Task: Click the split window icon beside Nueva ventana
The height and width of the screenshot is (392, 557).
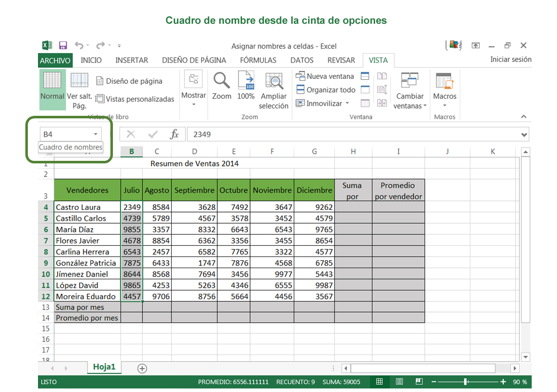Action: click(365, 76)
